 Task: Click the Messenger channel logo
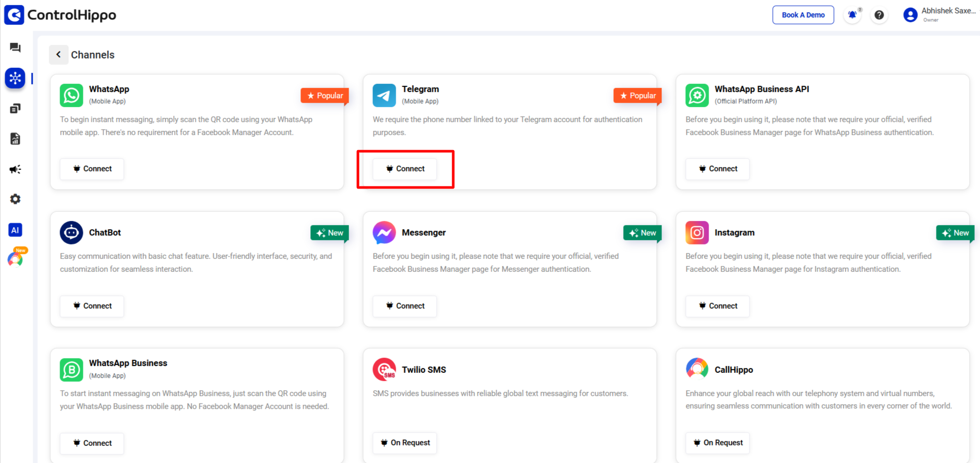pos(384,233)
